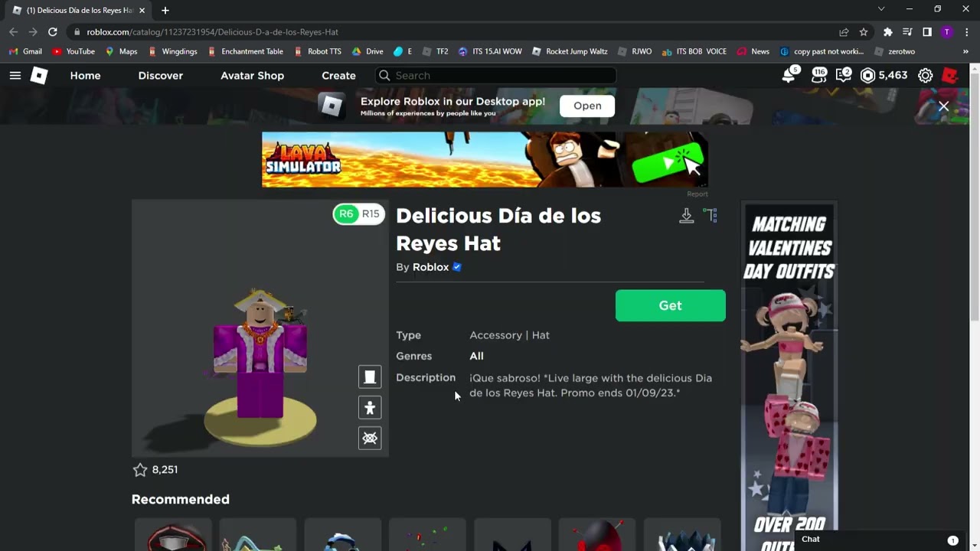Share this page via address bar icon
Viewport: 980px width, 551px height.
click(844, 32)
